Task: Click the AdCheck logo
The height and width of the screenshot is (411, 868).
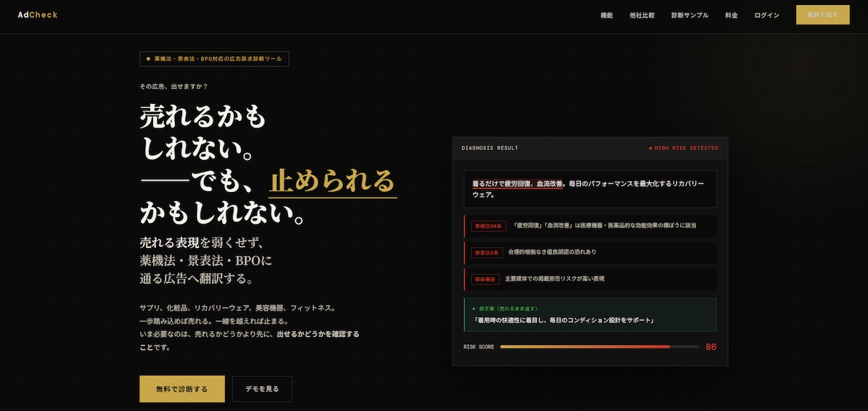Action: (38, 15)
